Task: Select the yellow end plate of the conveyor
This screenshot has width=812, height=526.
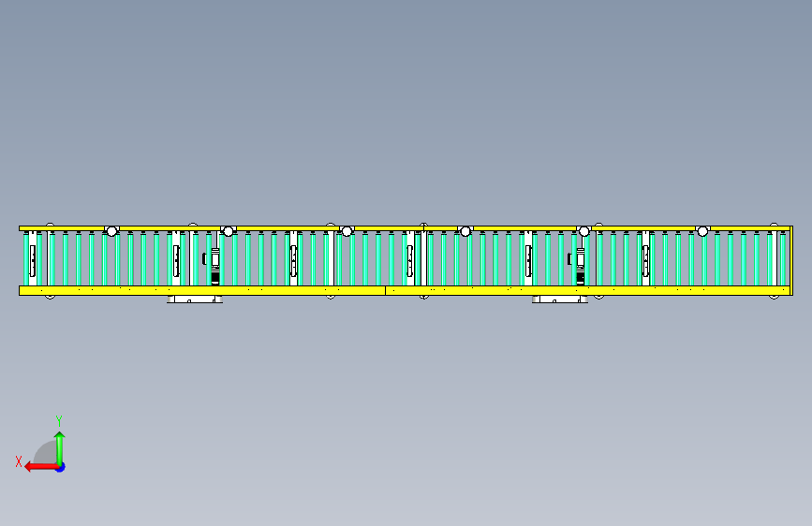Action: coord(791,260)
